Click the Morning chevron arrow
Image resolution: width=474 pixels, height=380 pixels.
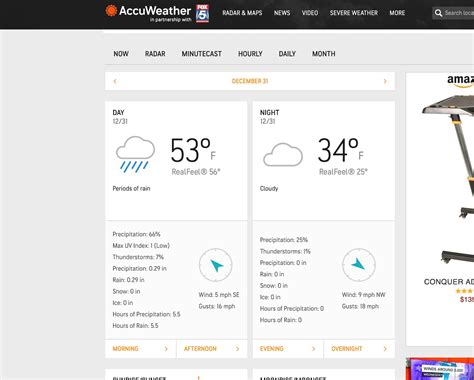pyautogui.click(x=166, y=349)
